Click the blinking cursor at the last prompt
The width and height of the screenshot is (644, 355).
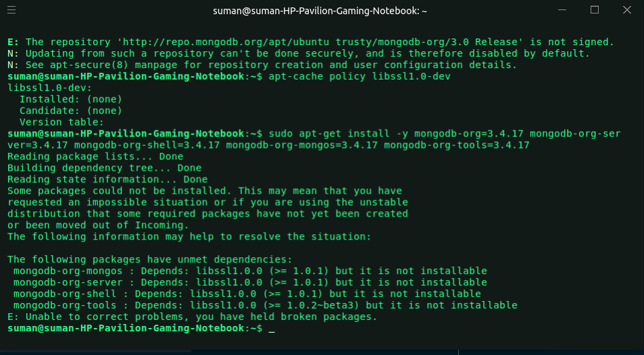(271, 329)
